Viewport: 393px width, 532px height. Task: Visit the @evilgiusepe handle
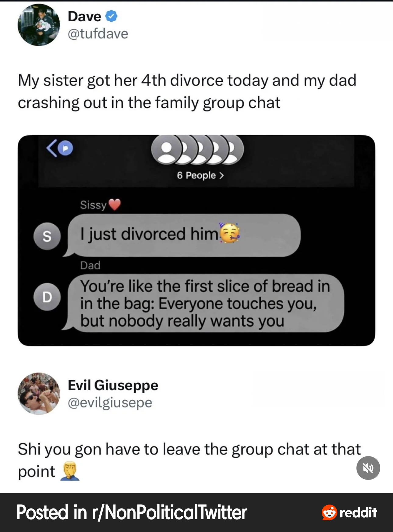pos(110,403)
